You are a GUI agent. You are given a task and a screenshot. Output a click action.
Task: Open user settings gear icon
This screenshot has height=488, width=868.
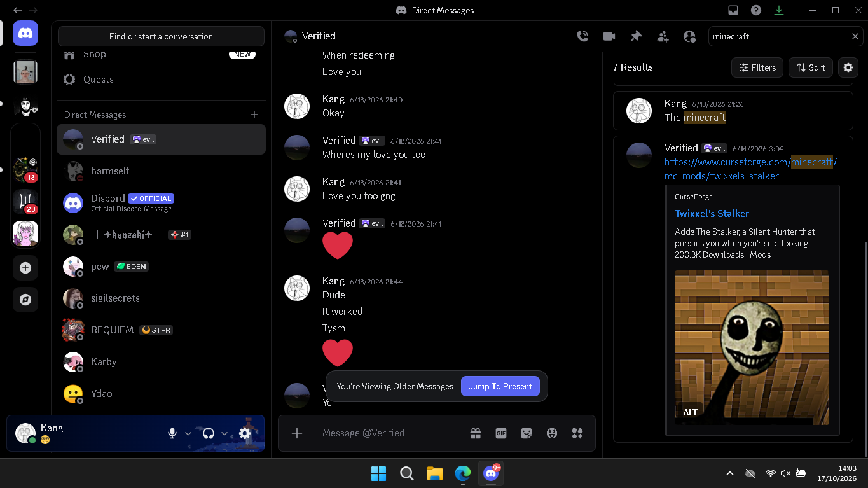(245, 433)
